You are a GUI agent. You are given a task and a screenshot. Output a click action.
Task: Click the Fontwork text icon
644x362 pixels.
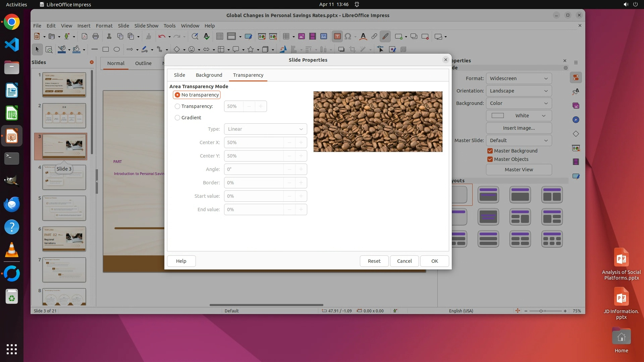pyautogui.click(x=363, y=37)
